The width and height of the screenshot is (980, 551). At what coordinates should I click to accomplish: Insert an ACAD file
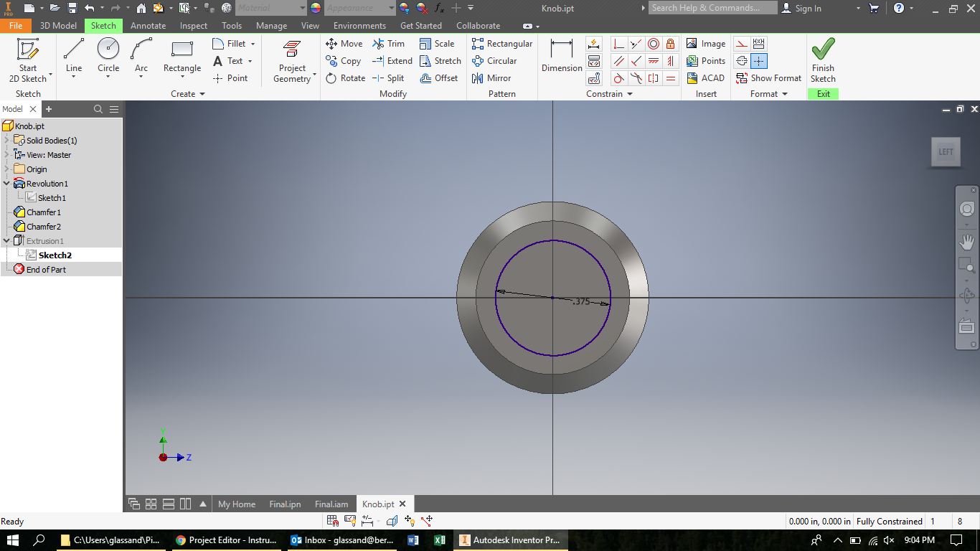[706, 78]
